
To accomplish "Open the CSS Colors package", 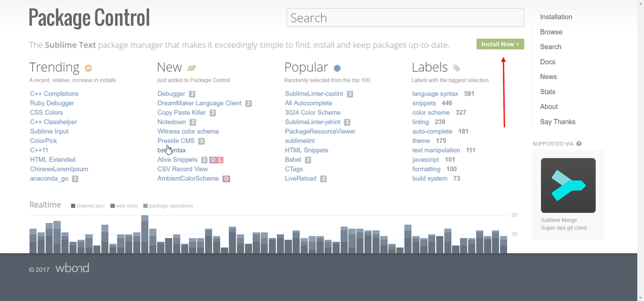I will (46, 113).
